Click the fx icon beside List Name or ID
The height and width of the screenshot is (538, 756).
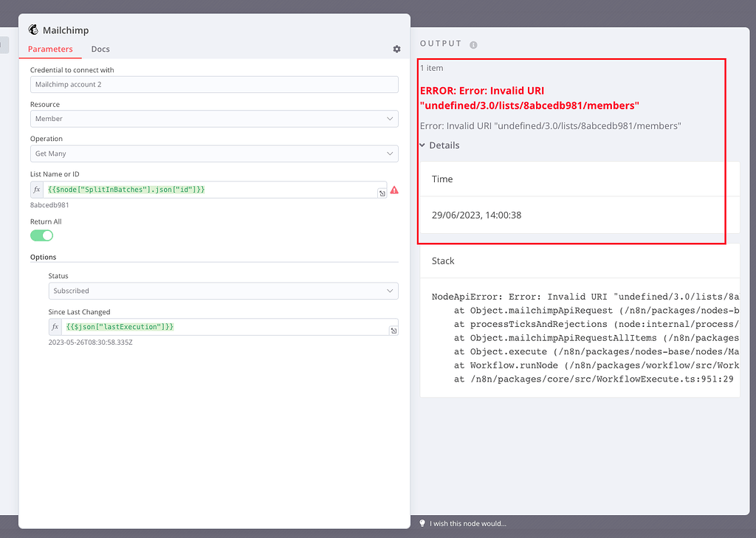[x=36, y=189]
